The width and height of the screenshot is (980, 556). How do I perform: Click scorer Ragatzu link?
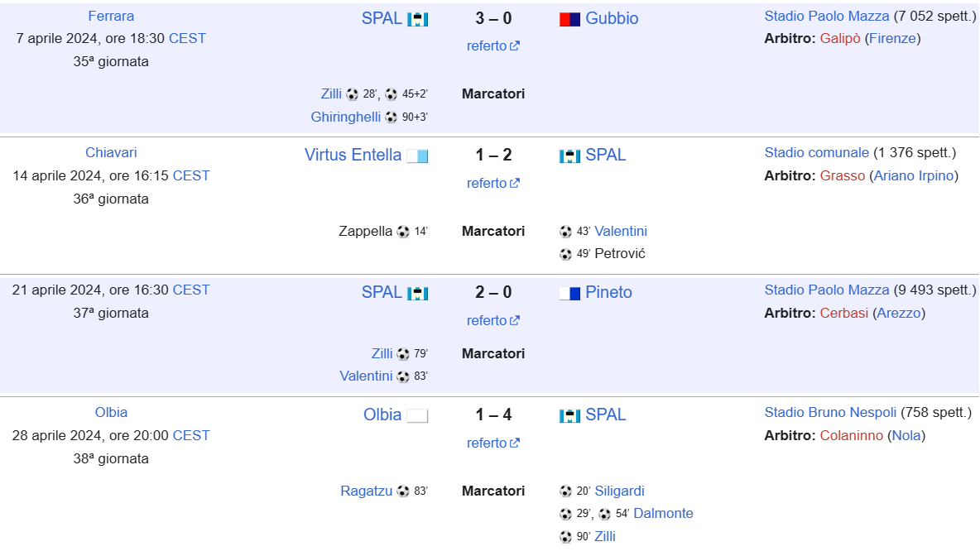pyautogui.click(x=366, y=491)
